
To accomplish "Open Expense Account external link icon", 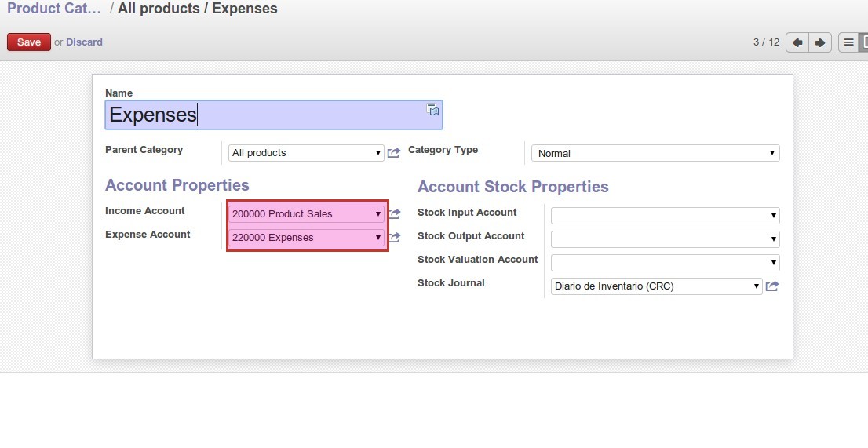I will [395, 237].
